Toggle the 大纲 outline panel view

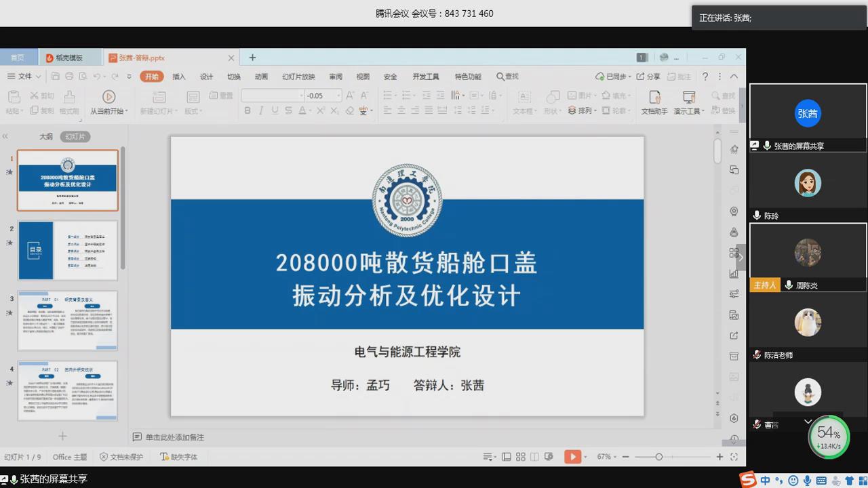coord(45,136)
